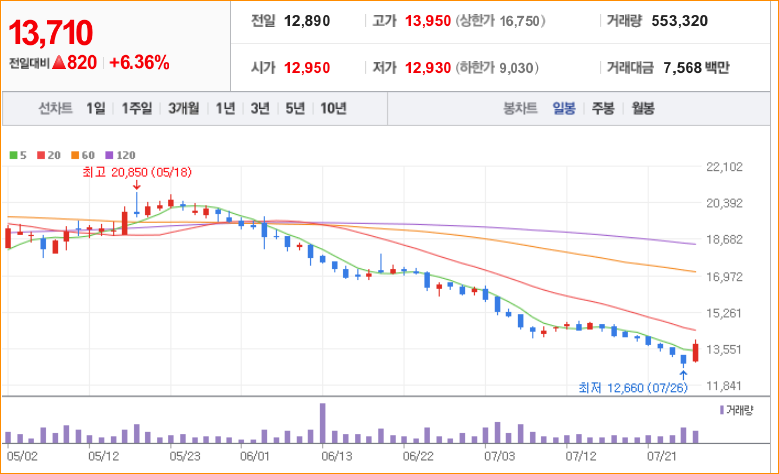779x474 pixels.
Task: Click the 18,682 price axis label
Action: tap(724, 239)
